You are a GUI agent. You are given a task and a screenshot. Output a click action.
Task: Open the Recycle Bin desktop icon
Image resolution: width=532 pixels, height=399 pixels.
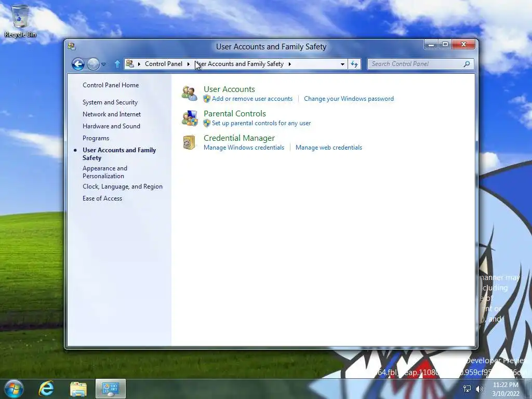tap(20, 21)
